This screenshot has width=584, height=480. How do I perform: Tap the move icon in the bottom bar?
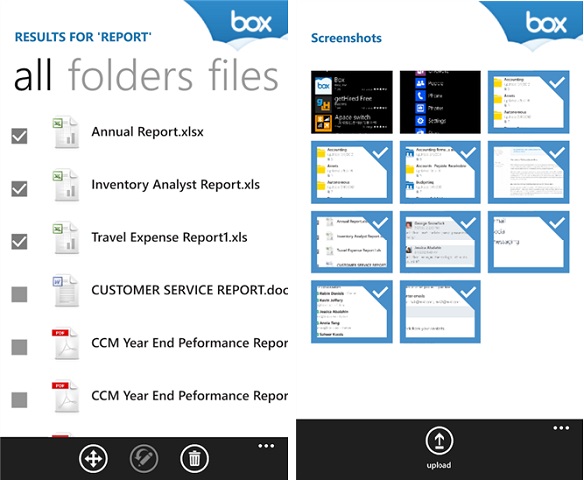[93, 459]
